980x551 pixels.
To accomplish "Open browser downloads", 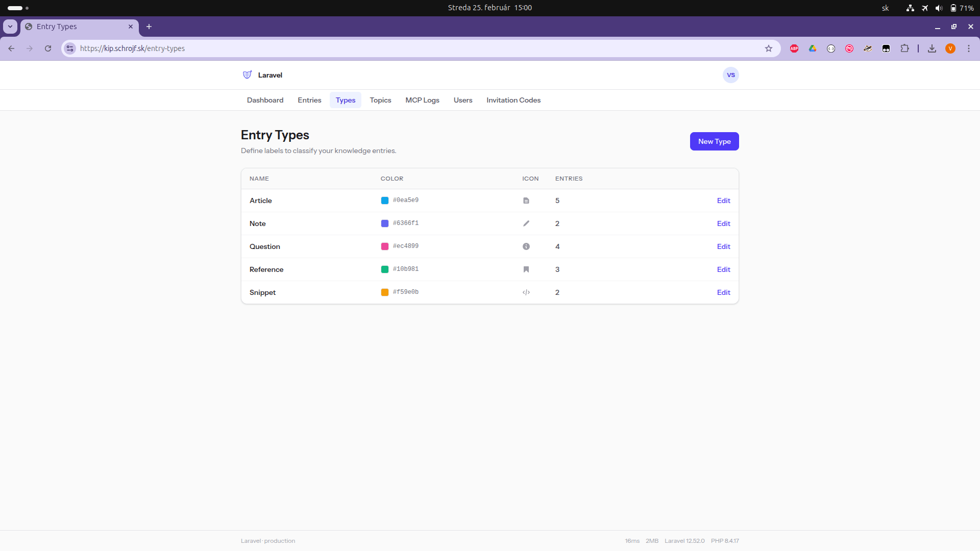I will 932,48.
